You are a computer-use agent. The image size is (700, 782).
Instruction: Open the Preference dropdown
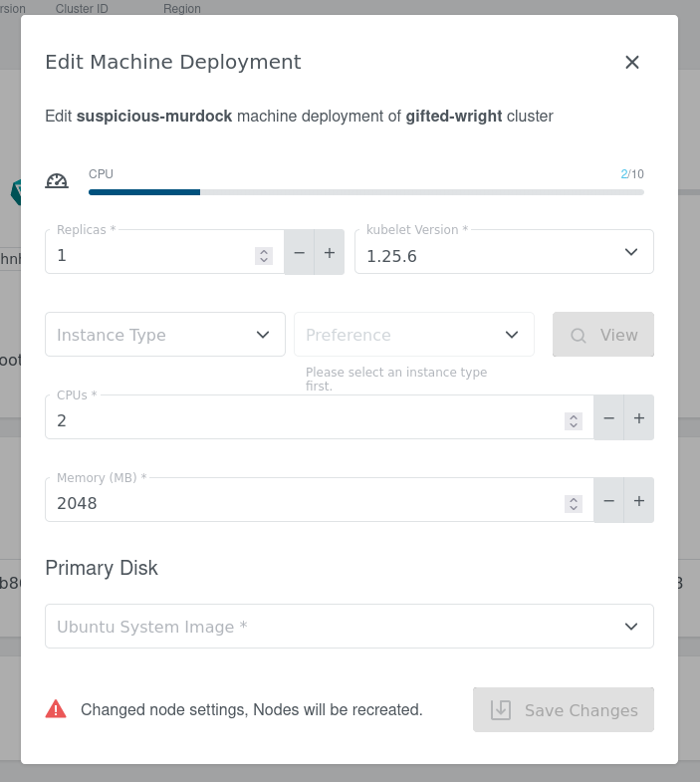tap(413, 335)
